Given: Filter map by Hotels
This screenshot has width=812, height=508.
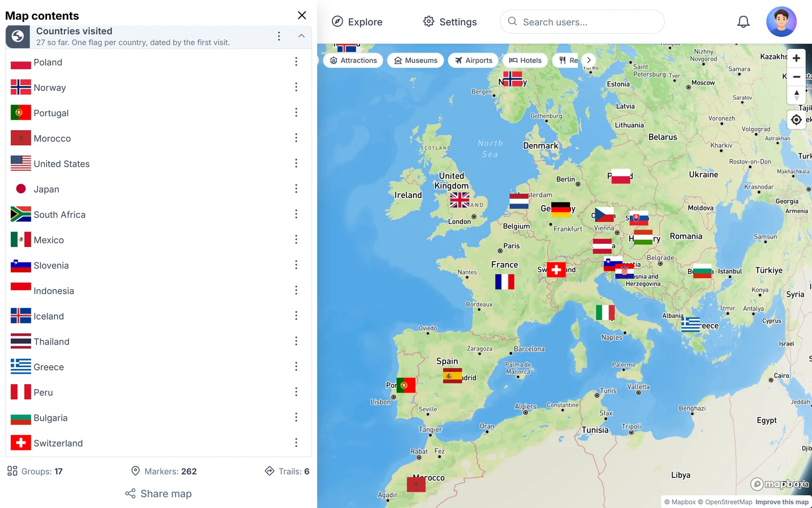Looking at the screenshot, I should (x=525, y=60).
